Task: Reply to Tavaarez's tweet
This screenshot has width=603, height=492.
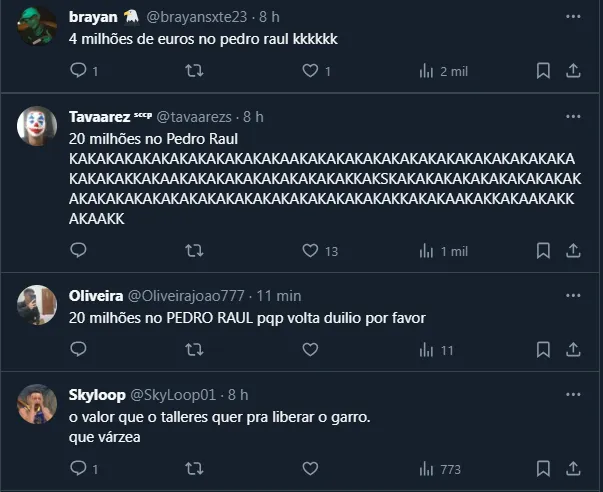Action: (x=79, y=251)
